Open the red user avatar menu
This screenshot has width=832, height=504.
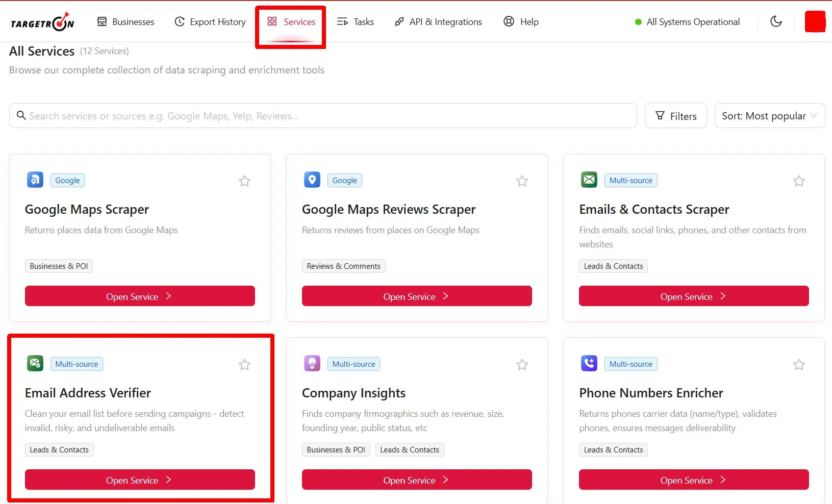[815, 21]
